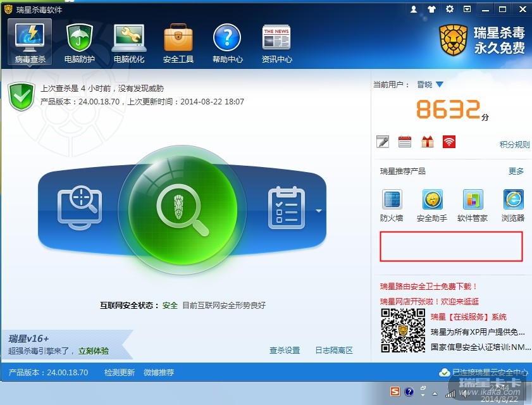This screenshot has width=532, height=405.
Task: Open 日志隔离区 log quarantine
Action: click(x=334, y=351)
